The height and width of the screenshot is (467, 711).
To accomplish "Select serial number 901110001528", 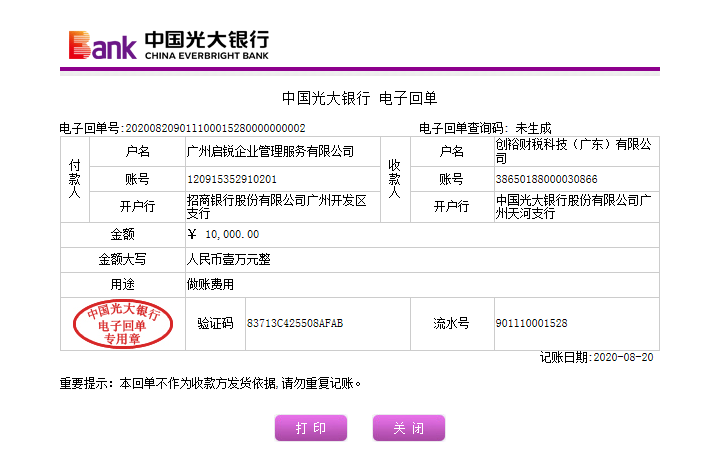I will pos(531,323).
